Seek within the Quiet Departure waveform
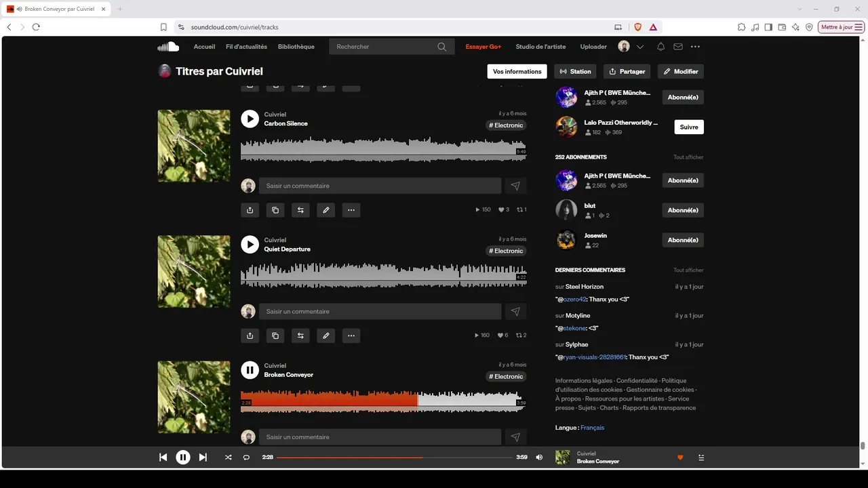This screenshot has width=868, height=488. pyautogui.click(x=384, y=274)
